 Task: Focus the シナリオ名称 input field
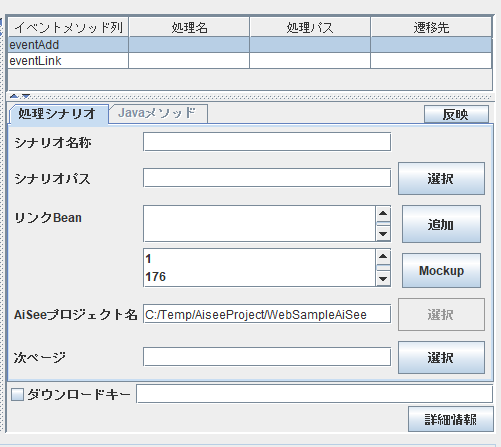pos(267,142)
